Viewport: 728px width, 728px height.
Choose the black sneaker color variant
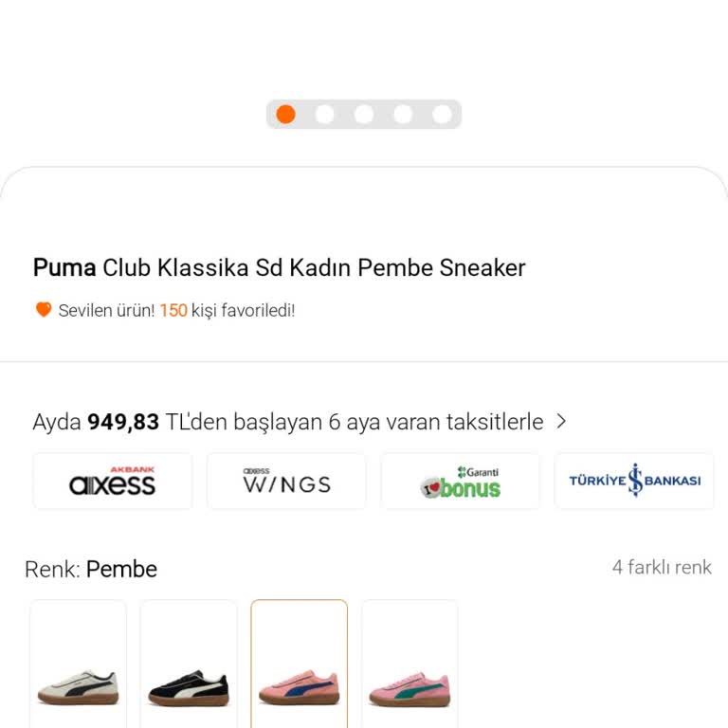point(189,664)
